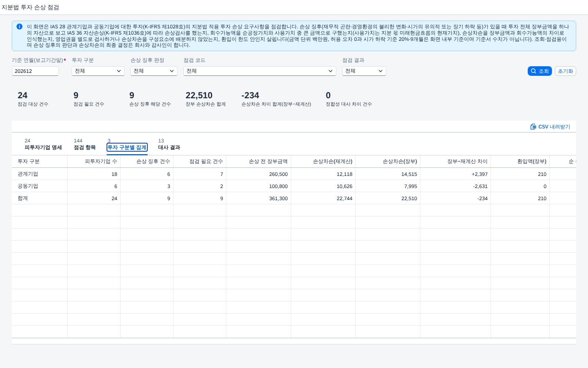Expand the 점검 코드 combo box
588x368 pixels.
click(260, 71)
